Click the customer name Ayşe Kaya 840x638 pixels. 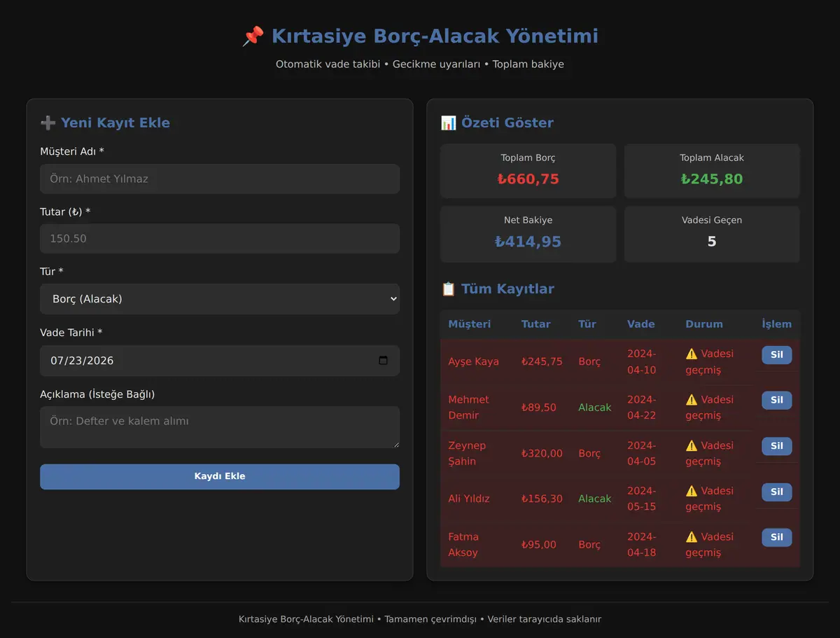pos(474,362)
